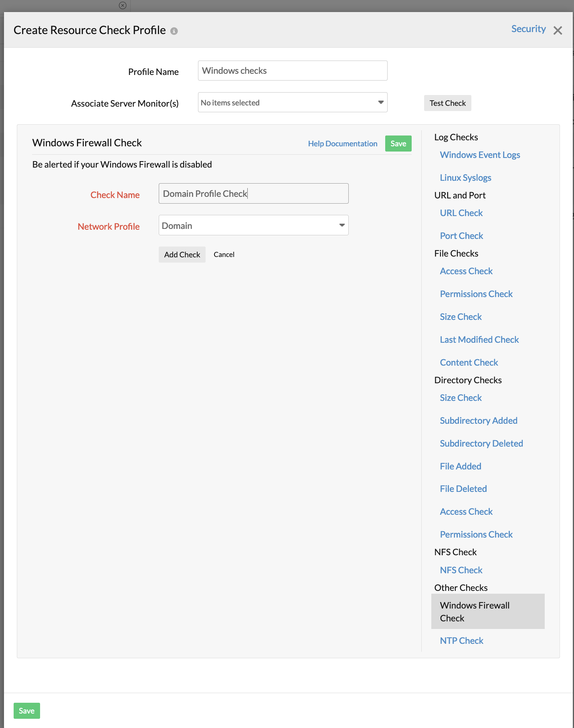This screenshot has height=728, width=574.
Task: Click the Add Check button
Action: (x=182, y=255)
